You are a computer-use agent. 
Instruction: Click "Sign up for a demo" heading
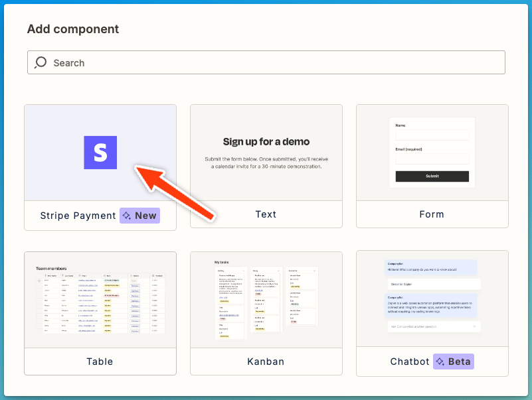click(266, 142)
